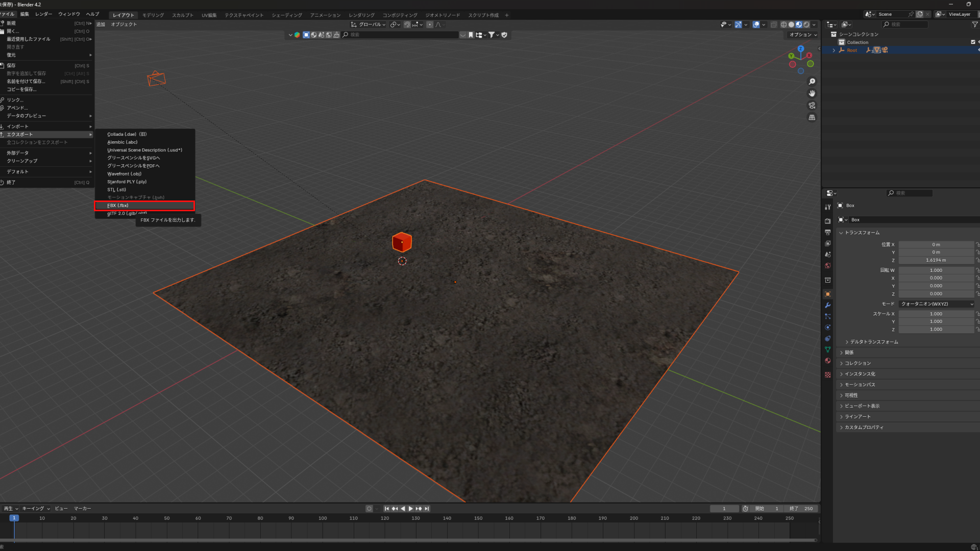
Task: Open the World properties tab
Action: pos(827,266)
